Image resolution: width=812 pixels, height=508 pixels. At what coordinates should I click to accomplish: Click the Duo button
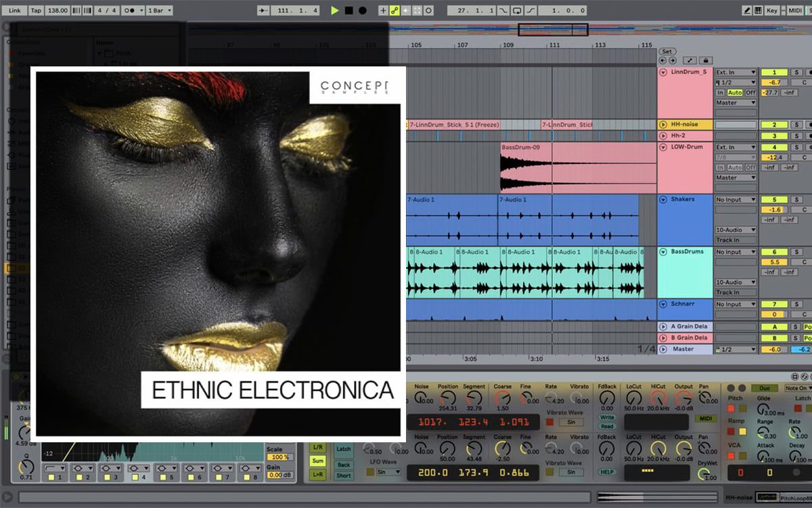coord(764,388)
